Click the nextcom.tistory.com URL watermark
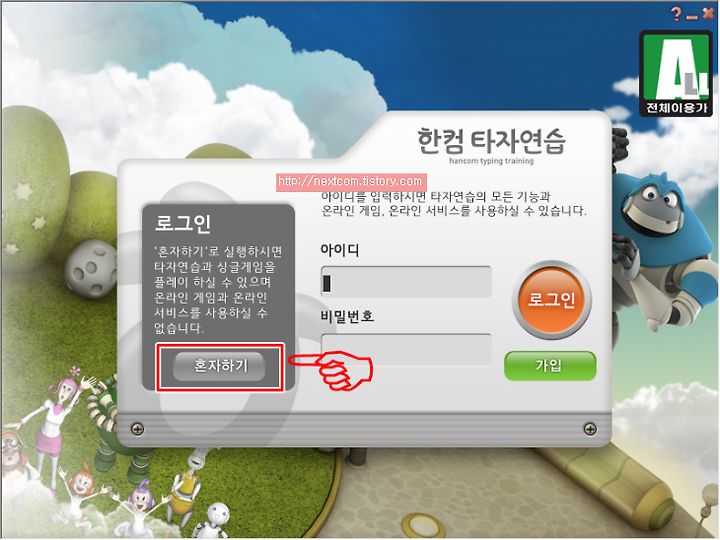 [x=351, y=181]
